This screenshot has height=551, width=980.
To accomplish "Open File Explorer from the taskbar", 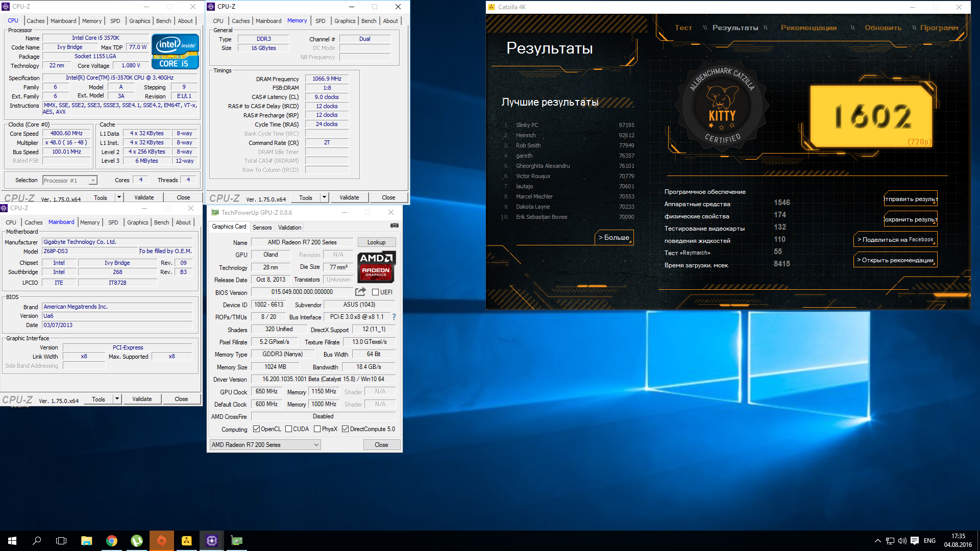I will pyautogui.click(x=86, y=541).
